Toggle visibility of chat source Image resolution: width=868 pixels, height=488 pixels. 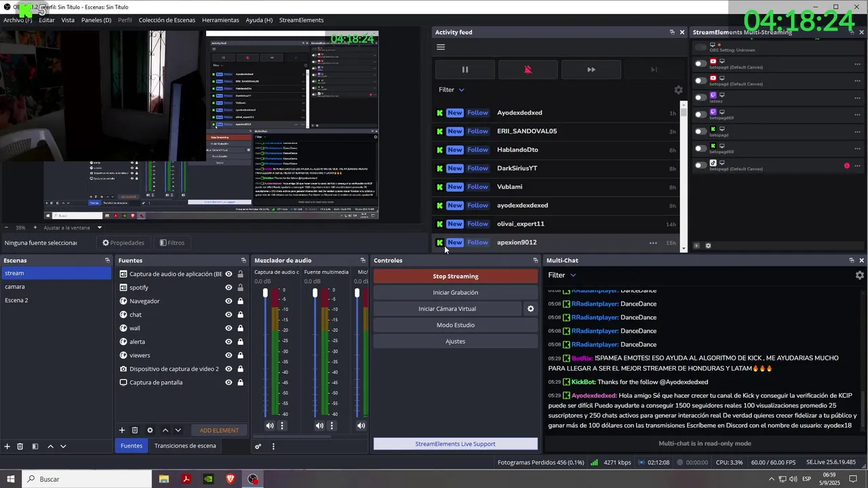click(229, 314)
